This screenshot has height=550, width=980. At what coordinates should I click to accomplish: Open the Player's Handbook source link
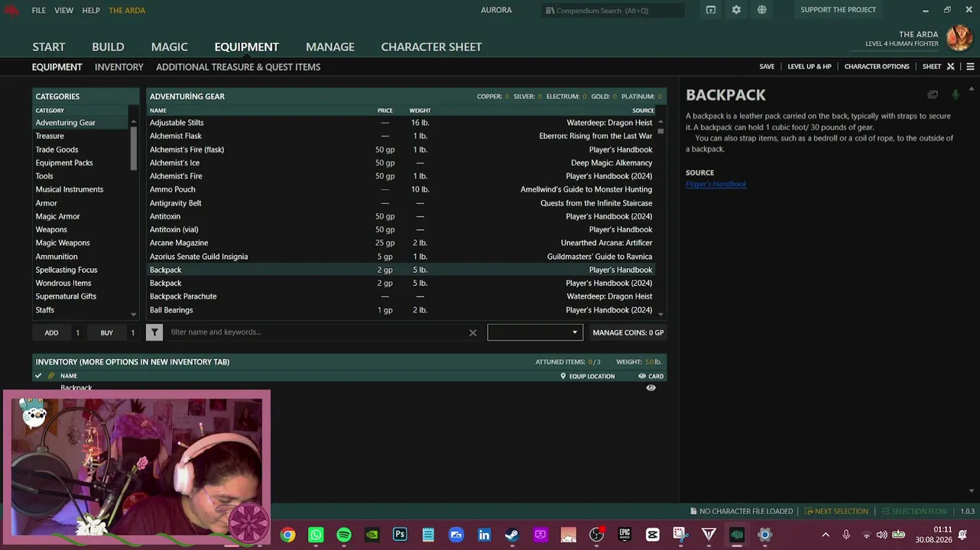tap(716, 184)
